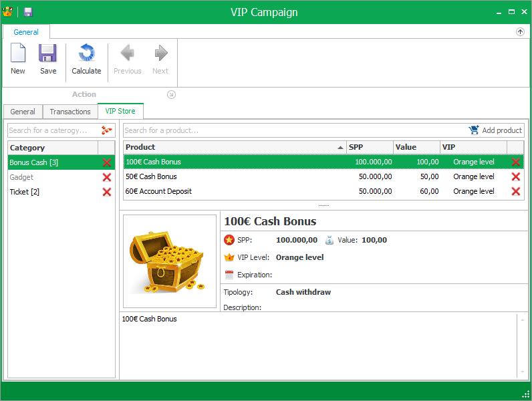This screenshot has height=401, width=532.
Task: Focus the category search field
Action: pyautogui.click(x=54, y=130)
